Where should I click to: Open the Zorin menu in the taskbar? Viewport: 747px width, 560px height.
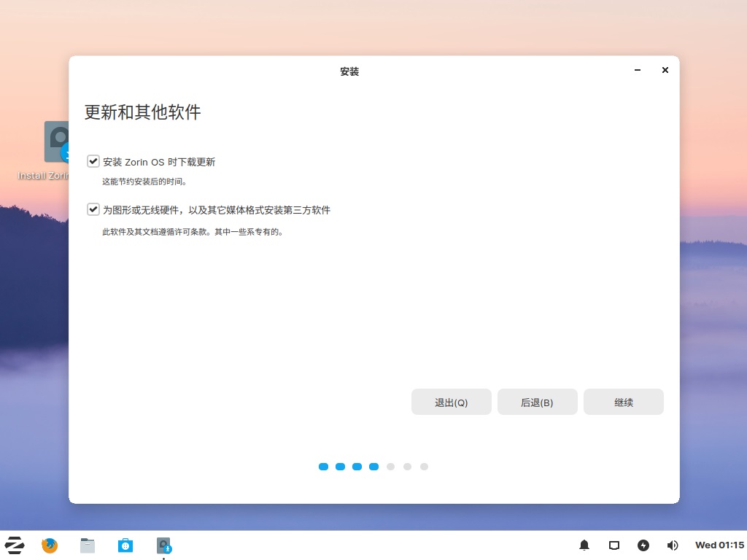click(15, 545)
